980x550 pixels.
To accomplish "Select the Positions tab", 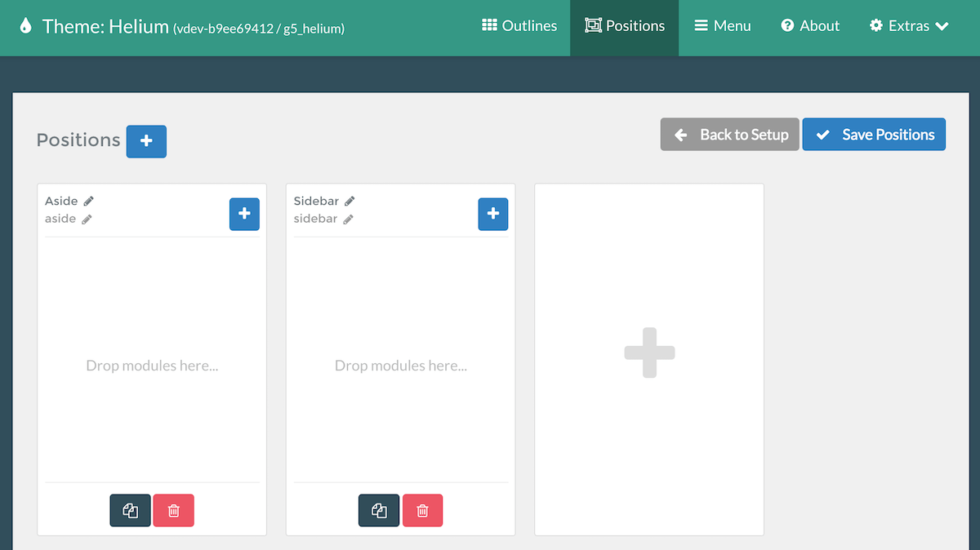I will (x=625, y=26).
